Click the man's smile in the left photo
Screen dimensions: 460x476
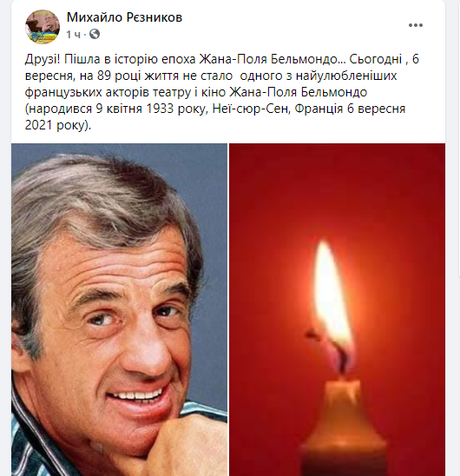[x=136, y=396]
